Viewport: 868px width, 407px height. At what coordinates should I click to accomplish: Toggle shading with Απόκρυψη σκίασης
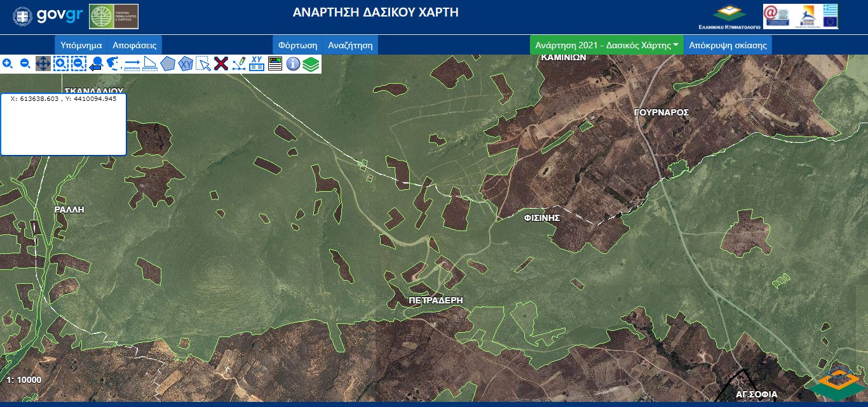[728, 45]
